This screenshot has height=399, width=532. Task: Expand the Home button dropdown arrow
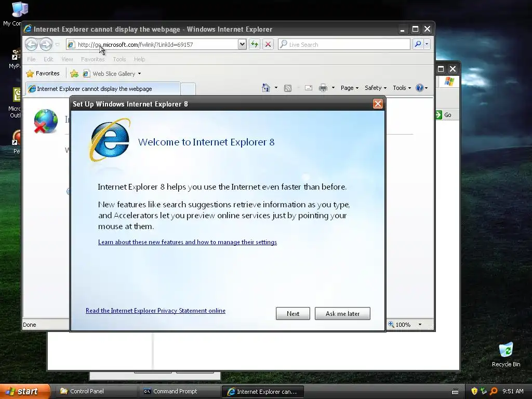(x=276, y=88)
